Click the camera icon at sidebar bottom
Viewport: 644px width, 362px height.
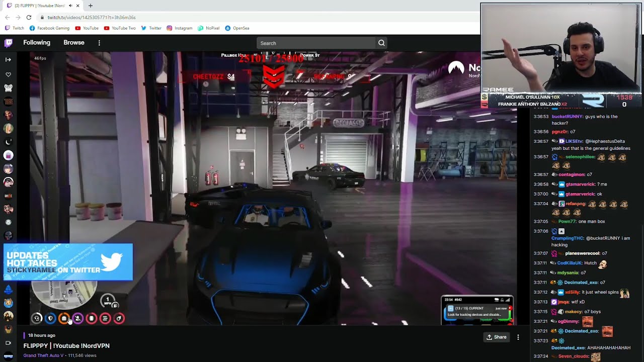[x=8, y=343]
